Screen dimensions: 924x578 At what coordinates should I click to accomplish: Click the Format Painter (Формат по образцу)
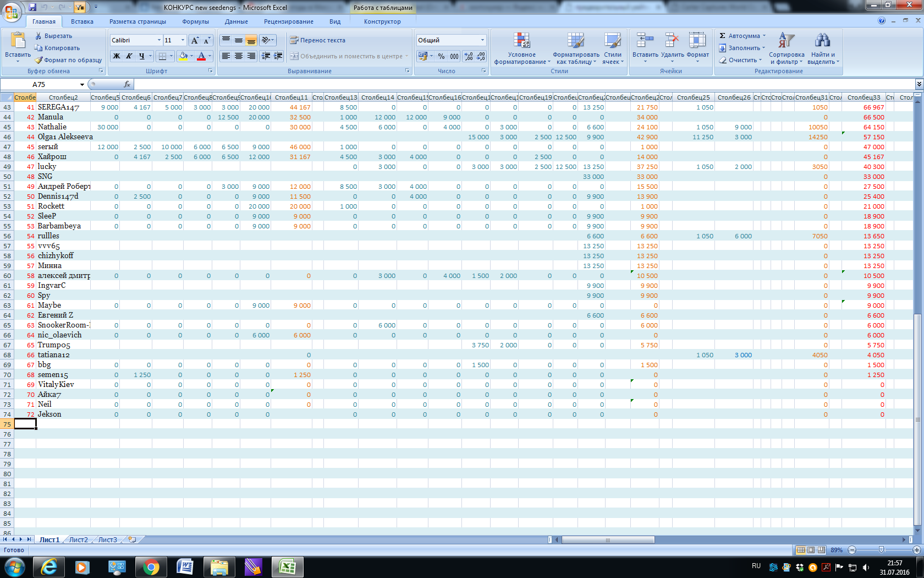point(68,60)
